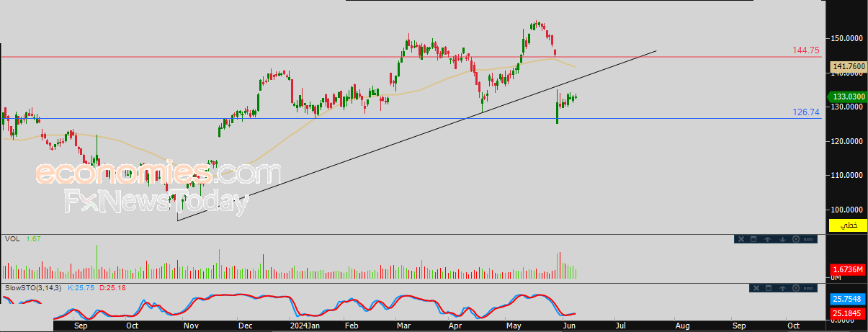
Task: Open VOL pane more options dots
Action: click(808, 239)
